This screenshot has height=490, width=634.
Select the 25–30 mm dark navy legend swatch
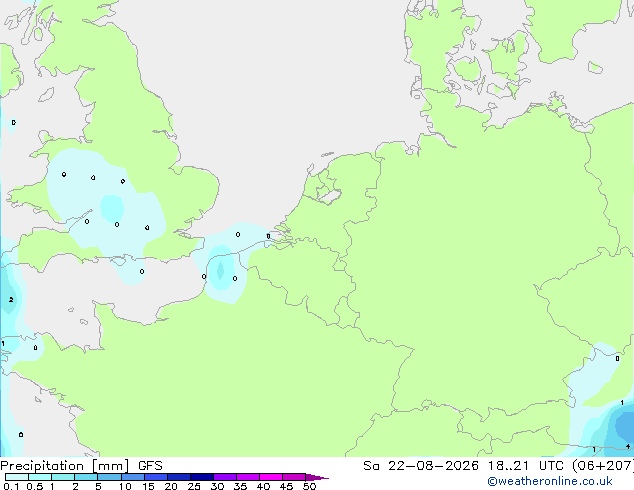[202, 477]
